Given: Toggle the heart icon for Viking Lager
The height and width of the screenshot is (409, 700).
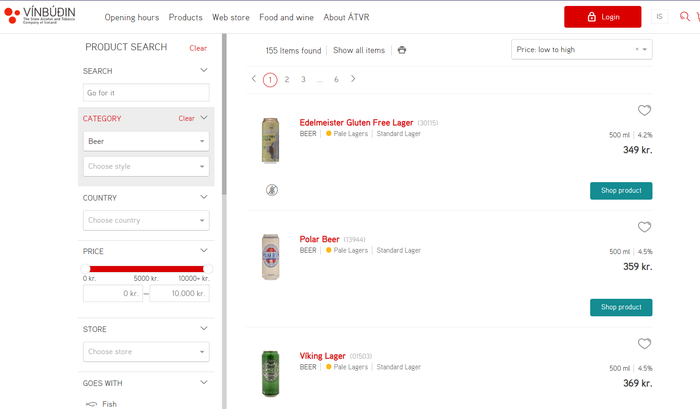Looking at the screenshot, I should click(644, 344).
